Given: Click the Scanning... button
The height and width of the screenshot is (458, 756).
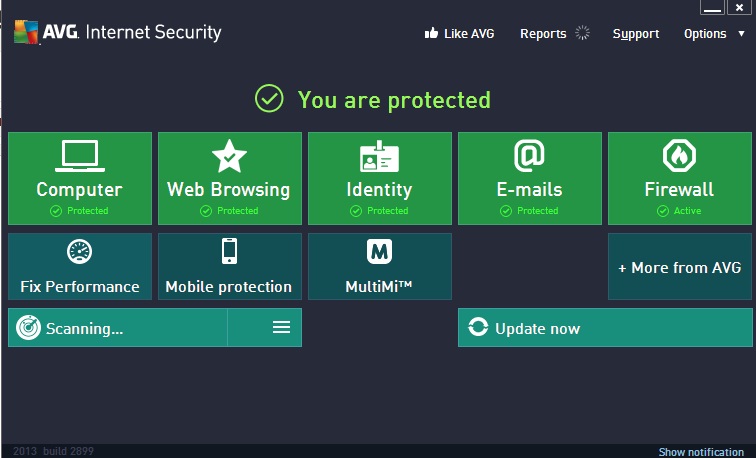Looking at the screenshot, I should click(x=118, y=327).
